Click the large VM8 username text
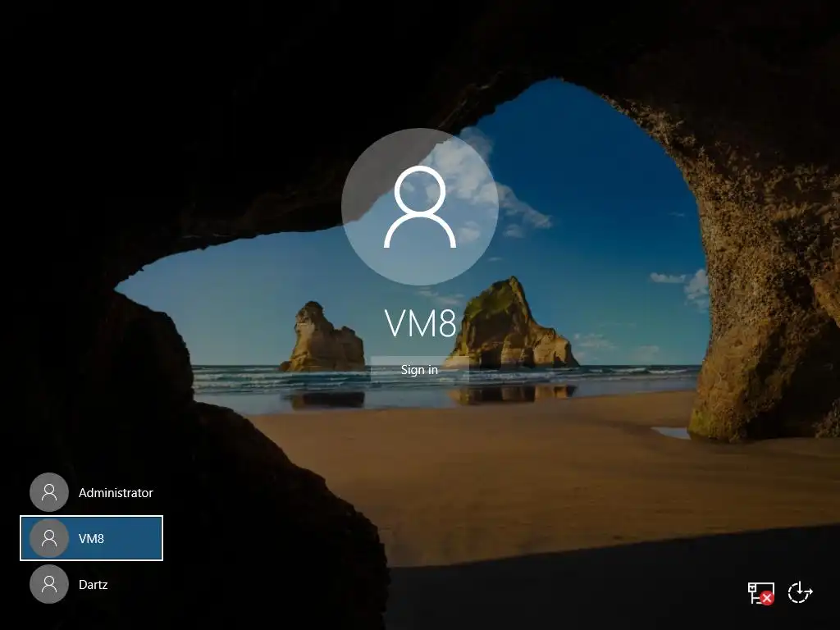 click(421, 323)
